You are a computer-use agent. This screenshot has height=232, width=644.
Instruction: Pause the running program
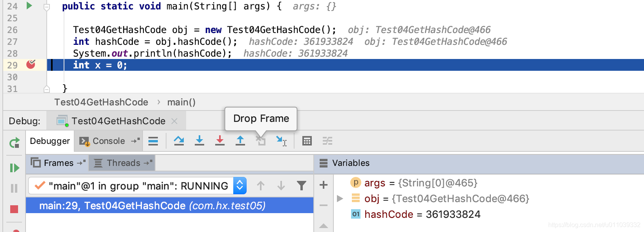pyautogui.click(x=14, y=188)
